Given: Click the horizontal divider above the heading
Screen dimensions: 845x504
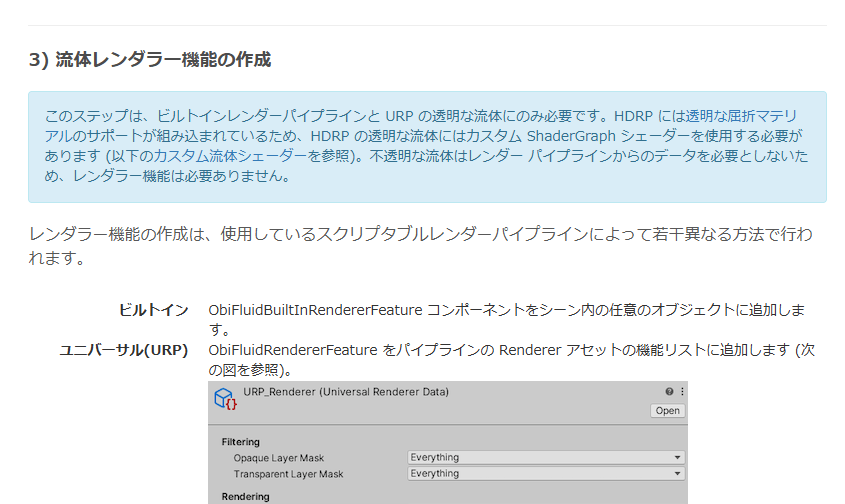Looking at the screenshot, I should pyautogui.click(x=427, y=25).
